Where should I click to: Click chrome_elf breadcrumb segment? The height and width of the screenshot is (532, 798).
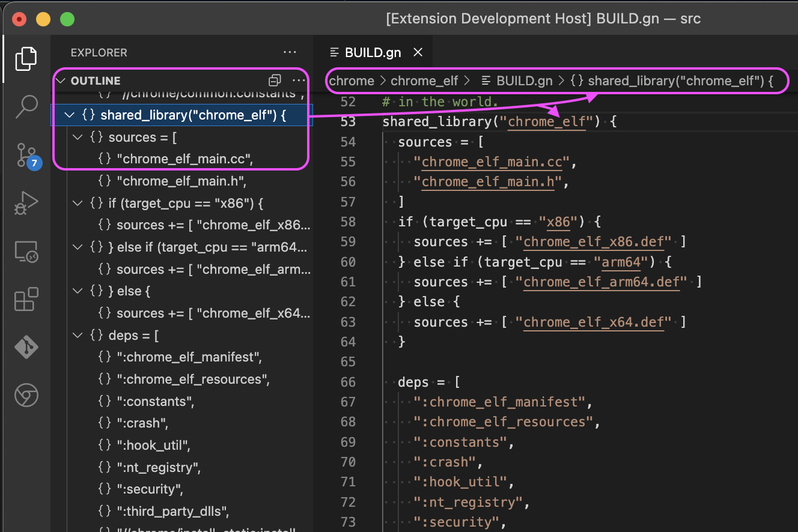click(424, 81)
